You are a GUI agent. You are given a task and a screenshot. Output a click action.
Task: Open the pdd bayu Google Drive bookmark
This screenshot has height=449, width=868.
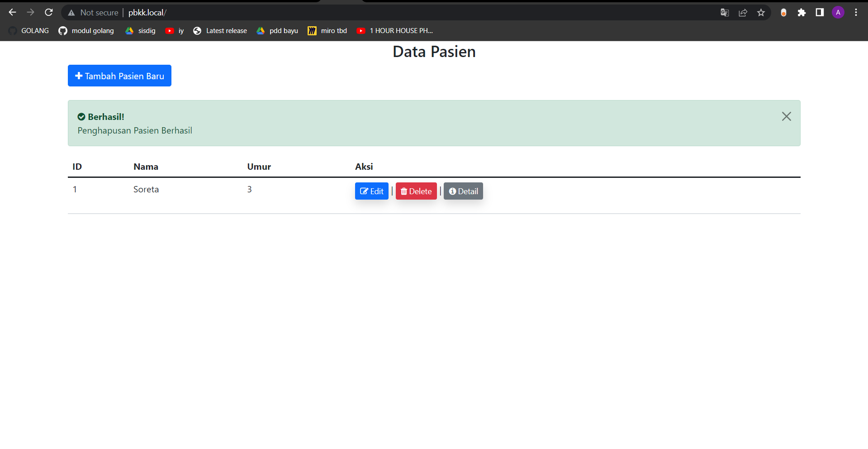tap(277, 31)
